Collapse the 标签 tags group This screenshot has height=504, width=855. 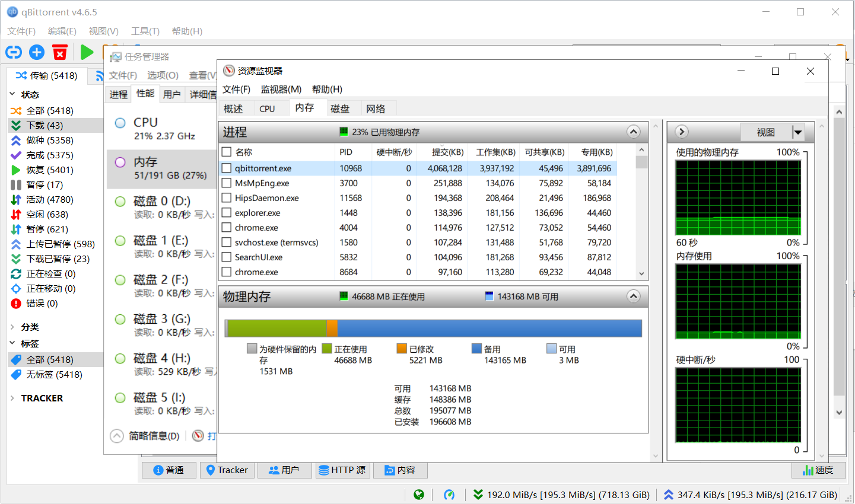click(12, 343)
